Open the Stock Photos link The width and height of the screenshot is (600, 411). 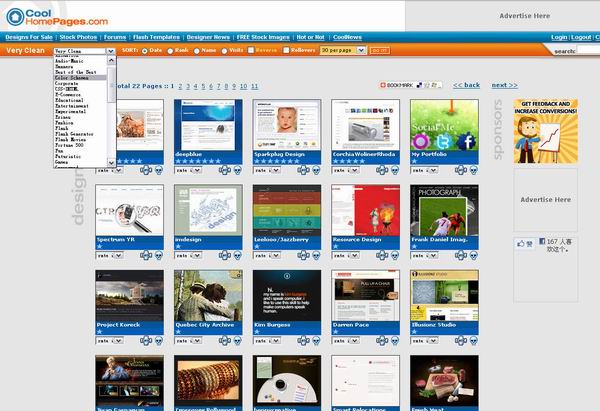click(x=78, y=37)
